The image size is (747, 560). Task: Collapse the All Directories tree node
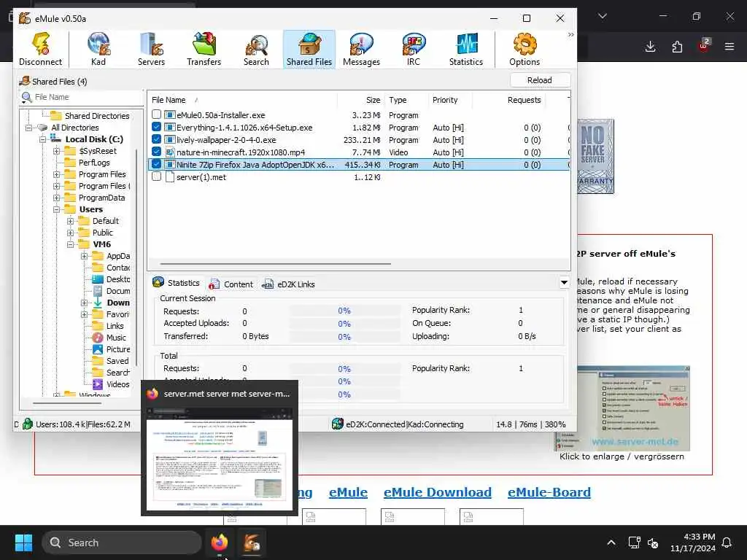point(28,128)
